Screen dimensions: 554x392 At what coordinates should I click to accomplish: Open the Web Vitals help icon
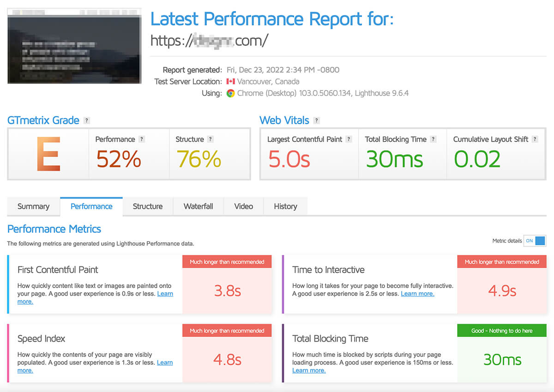pyautogui.click(x=316, y=121)
